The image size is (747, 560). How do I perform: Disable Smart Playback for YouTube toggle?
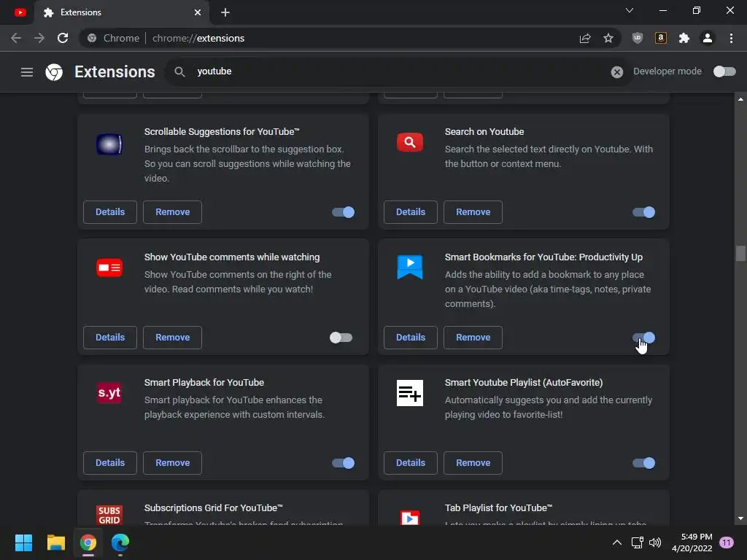click(343, 463)
